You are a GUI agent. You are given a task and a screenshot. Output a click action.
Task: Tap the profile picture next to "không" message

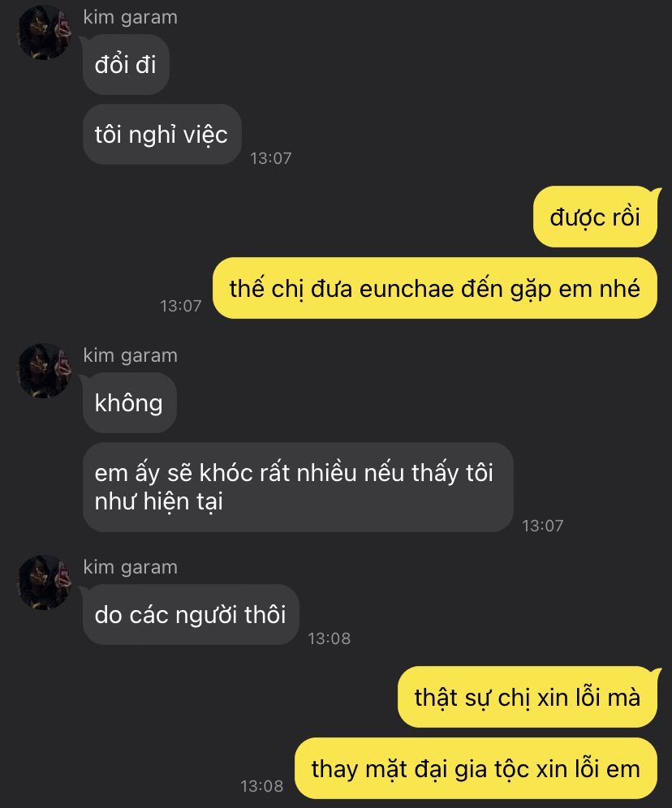45,371
